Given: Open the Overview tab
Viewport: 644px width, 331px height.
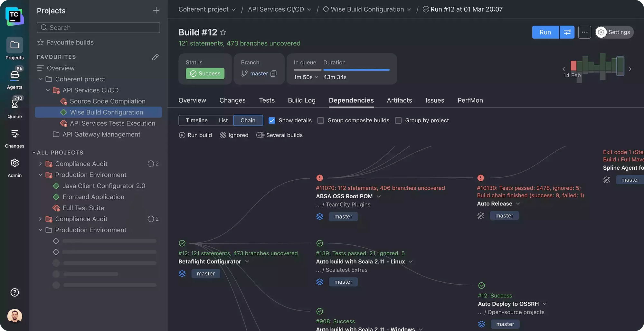Looking at the screenshot, I should pyautogui.click(x=192, y=100).
